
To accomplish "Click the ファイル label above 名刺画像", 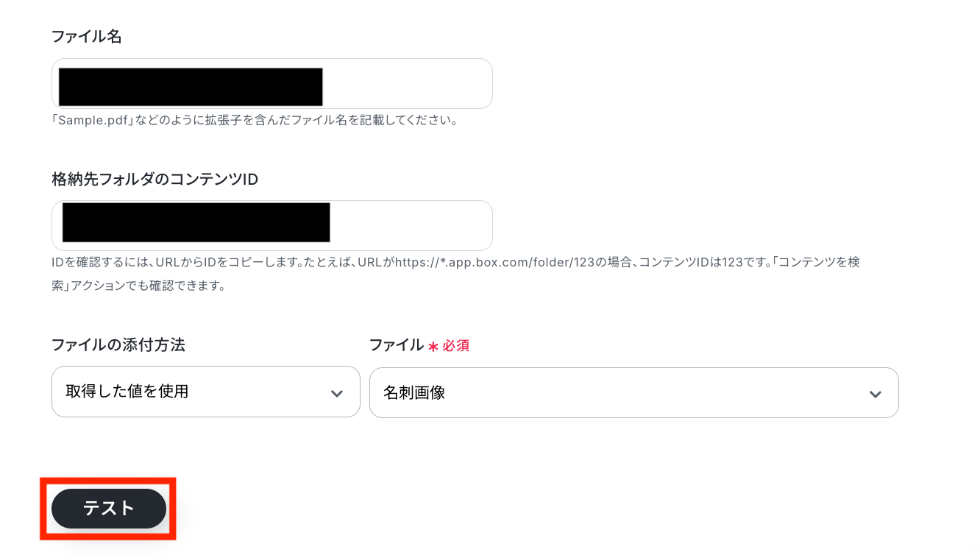I will pyautogui.click(x=396, y=344).
